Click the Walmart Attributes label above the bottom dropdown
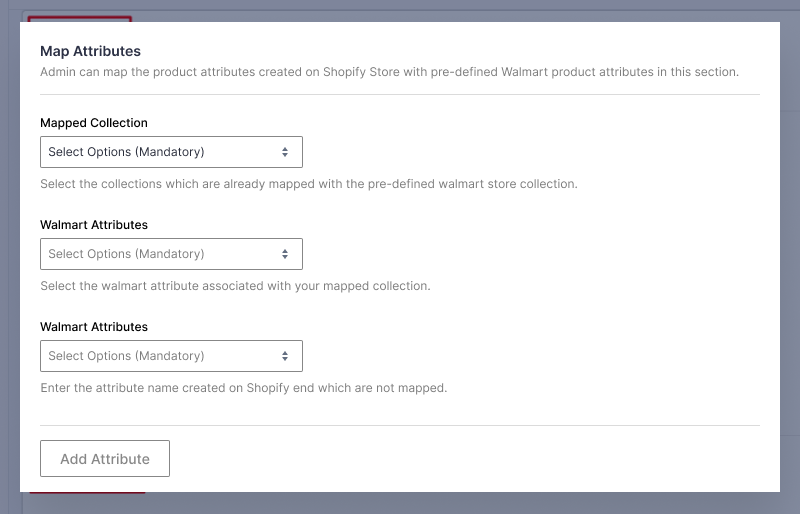This screenshot has width=800, height=514. click(x=94, y=327)
